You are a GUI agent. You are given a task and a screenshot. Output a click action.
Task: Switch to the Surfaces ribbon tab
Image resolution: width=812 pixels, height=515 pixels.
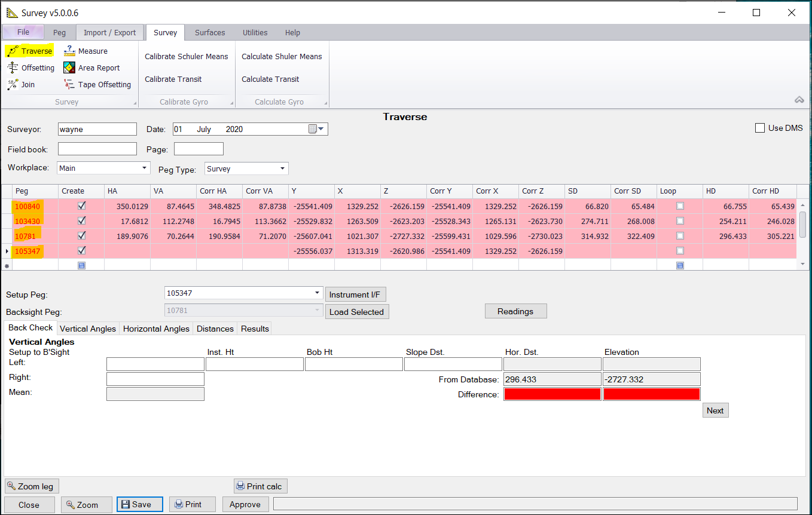(210, 33)
